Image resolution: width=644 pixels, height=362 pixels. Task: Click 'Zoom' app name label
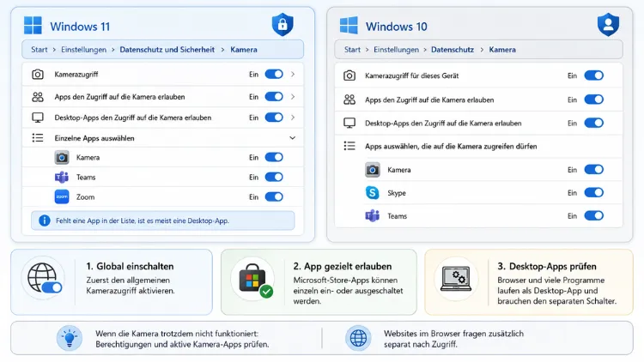pyautogui.click(x=85, y=197)
